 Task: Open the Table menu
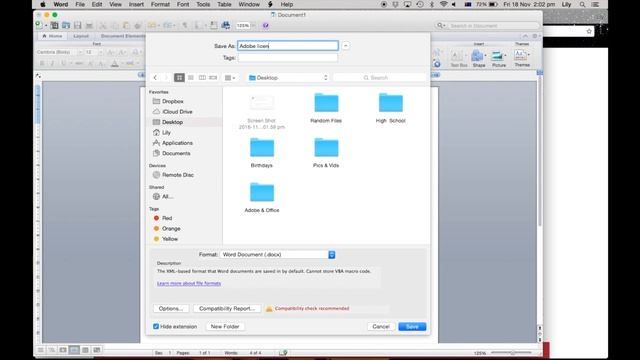click(224, 4)
